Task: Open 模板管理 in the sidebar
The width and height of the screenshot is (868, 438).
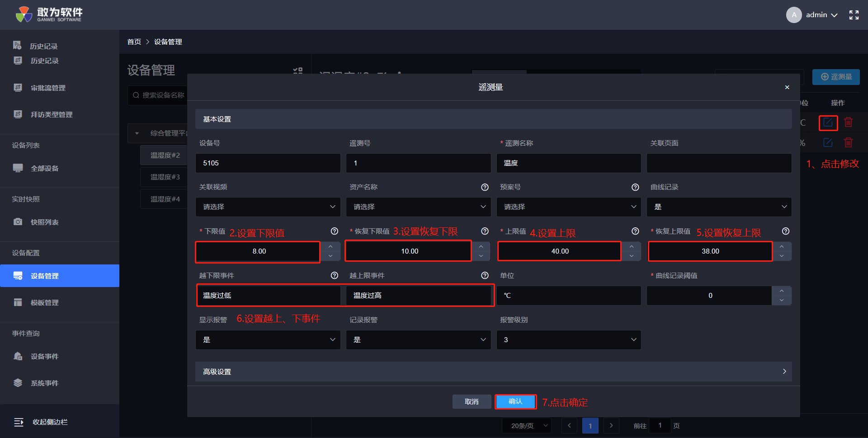Action: pyautogui.click(x=44, y=303)
